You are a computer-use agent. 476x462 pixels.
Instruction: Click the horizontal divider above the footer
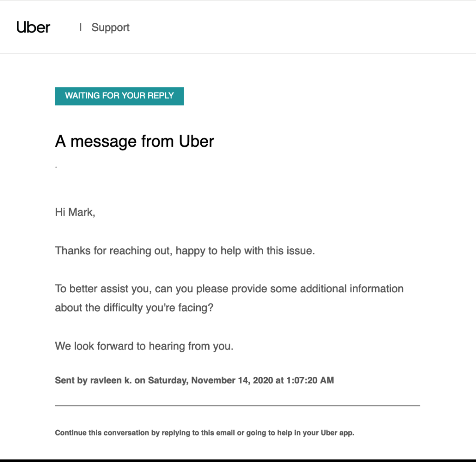click(237, 406)
